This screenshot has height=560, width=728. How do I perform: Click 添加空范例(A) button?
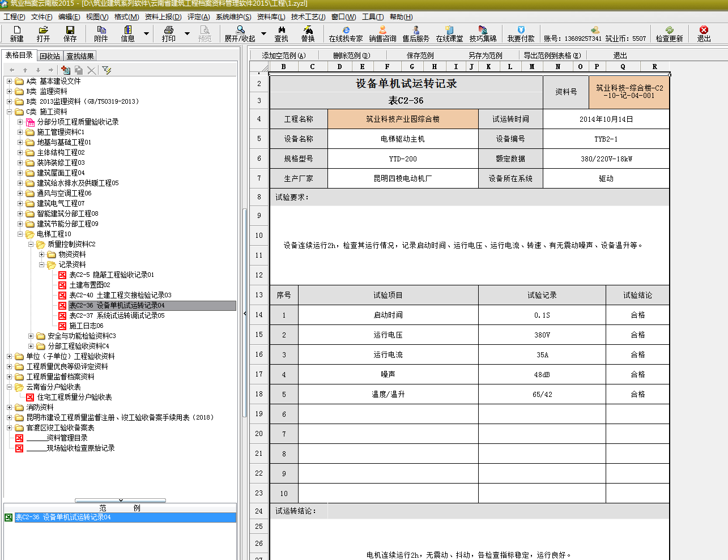point(284,55)
